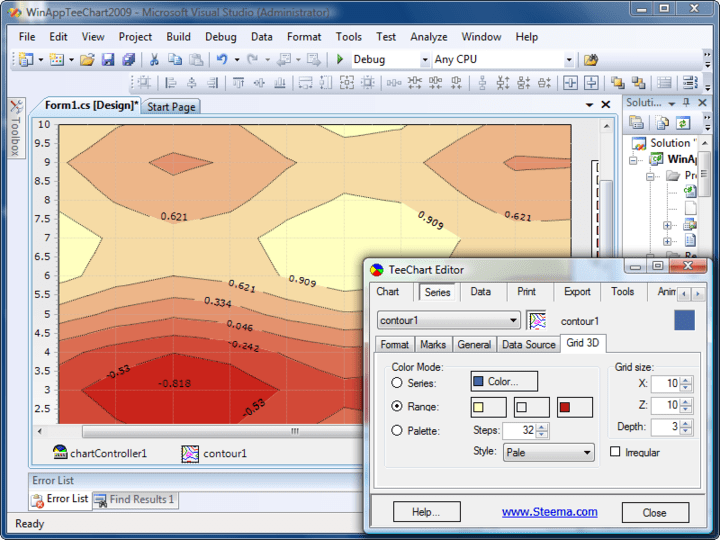720x540 pixels.
Task: Click the Start Debugging play icon
Action: pyautogui.click(x=340, y=60)
